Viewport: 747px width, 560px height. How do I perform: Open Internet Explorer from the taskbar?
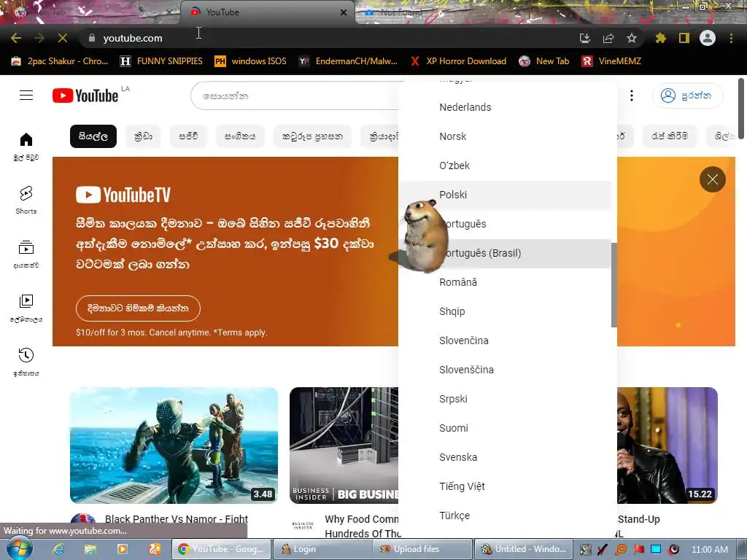pyautogui.click(x=58, y=549)
